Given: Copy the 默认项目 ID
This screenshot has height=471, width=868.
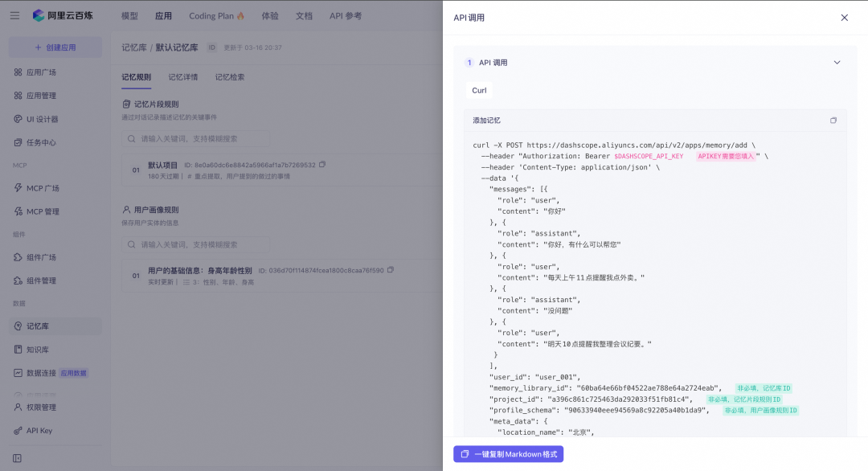Looking at the screenshot, I should point(322,165).
